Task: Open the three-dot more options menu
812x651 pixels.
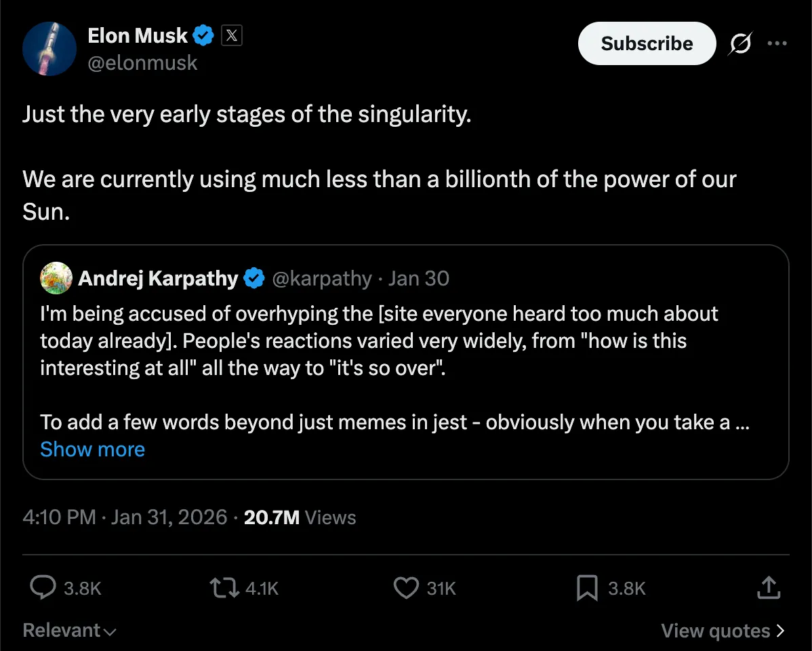Action: pos(777,43)
